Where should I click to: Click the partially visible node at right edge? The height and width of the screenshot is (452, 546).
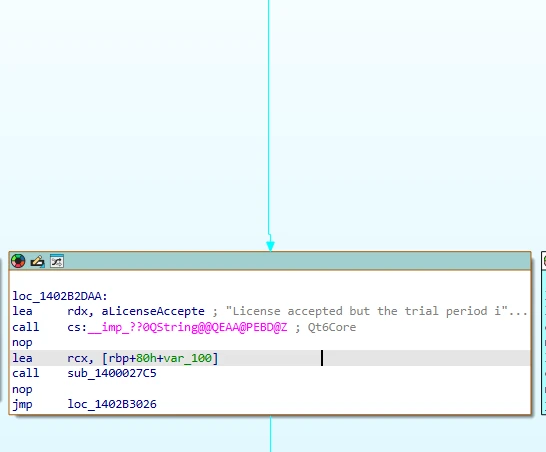point(544,333)
